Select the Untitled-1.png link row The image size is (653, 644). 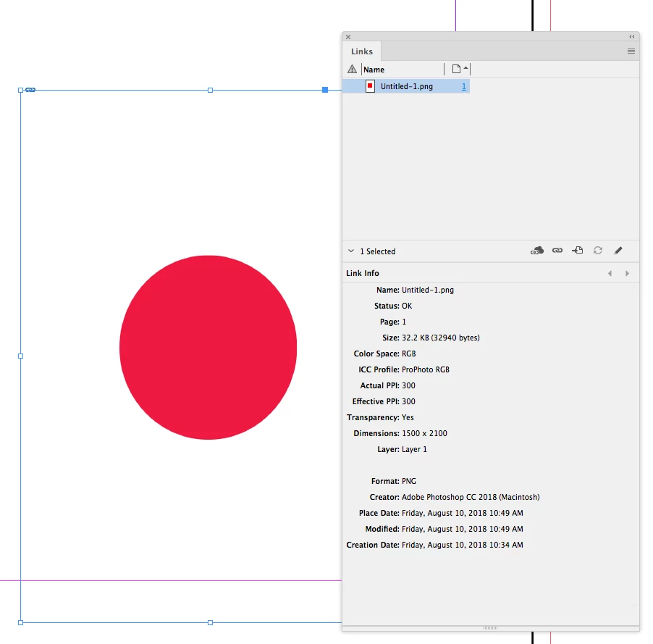point(406,86)
